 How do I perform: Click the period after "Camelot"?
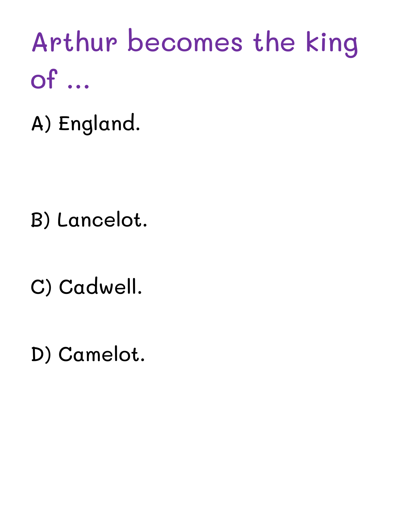coord(143,360)
